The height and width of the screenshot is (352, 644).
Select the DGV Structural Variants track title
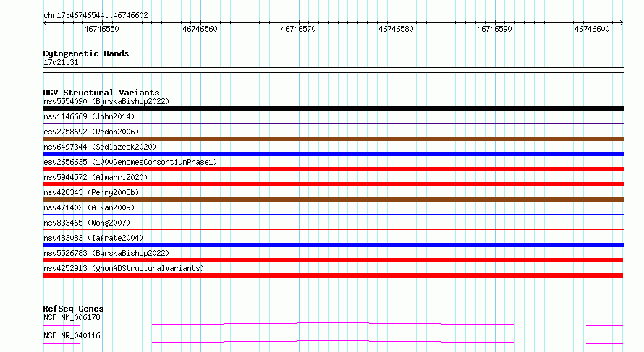[101, 93]
